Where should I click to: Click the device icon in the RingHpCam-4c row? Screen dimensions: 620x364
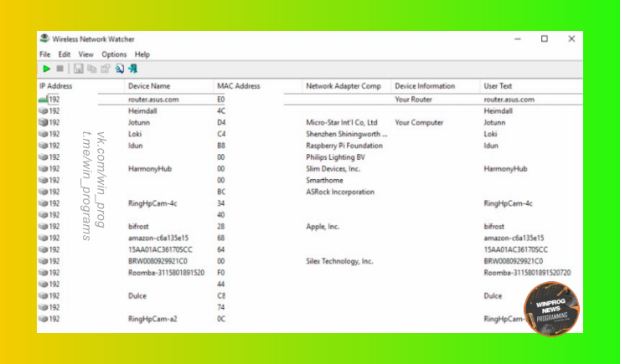click(43, 203)
